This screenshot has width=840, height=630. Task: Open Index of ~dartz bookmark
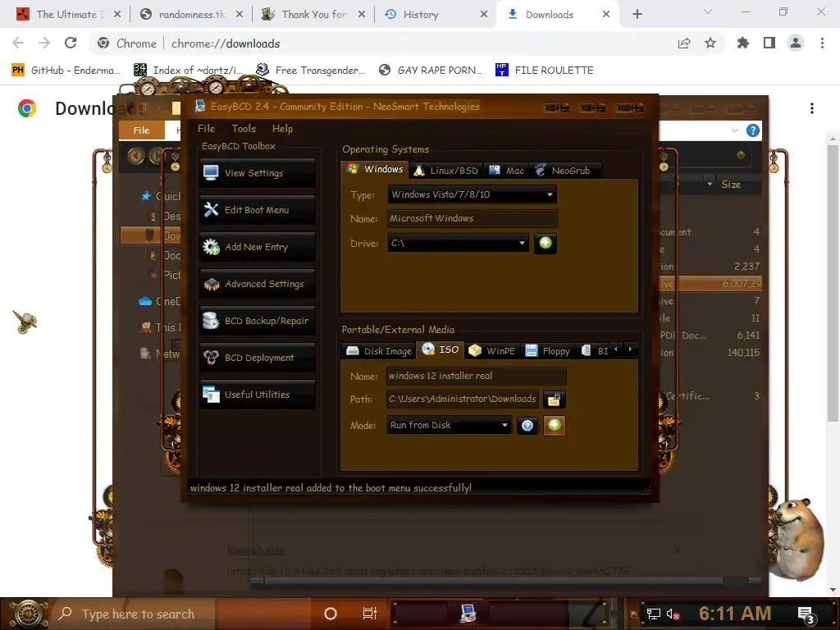click(x=188, y=71)
